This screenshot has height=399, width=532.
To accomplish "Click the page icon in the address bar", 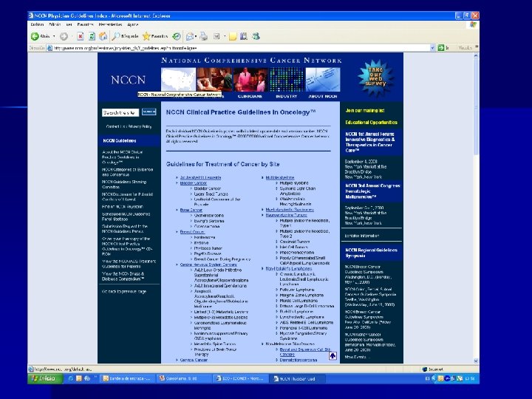I will [50, 48].
